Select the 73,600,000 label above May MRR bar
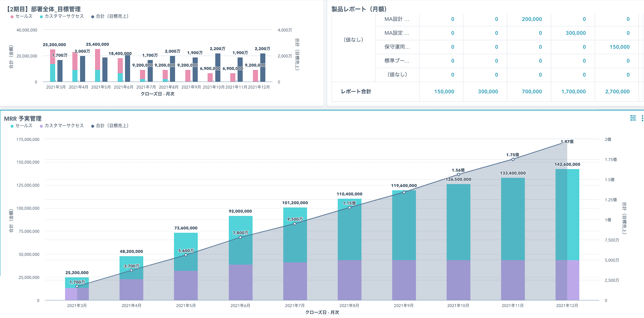 click(186, 228)
